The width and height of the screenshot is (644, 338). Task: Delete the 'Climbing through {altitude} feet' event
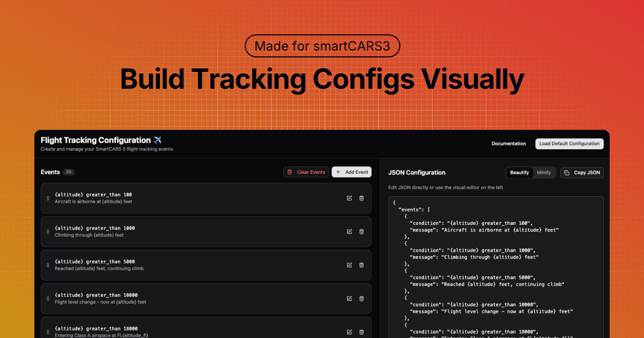[x=362, y=232]
